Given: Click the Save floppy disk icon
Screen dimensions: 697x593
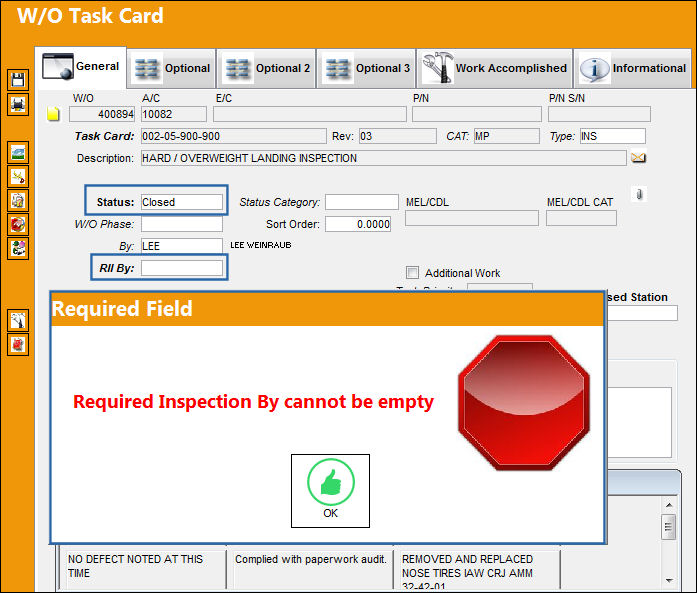Looking at the screenshot, I should click(x=18, y=80).
